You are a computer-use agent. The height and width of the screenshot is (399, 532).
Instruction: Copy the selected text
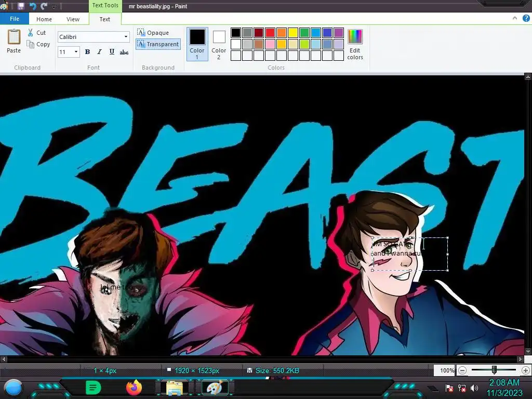[38, 44]
